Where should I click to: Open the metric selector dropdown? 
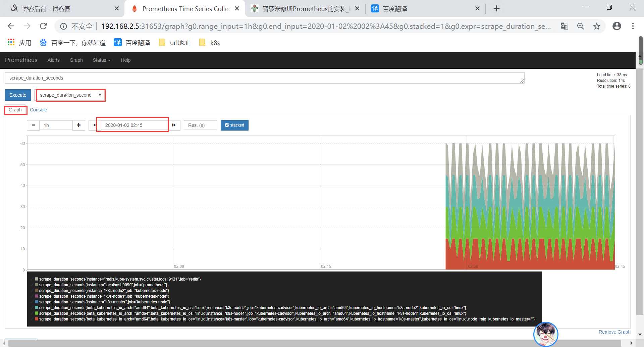71,95
